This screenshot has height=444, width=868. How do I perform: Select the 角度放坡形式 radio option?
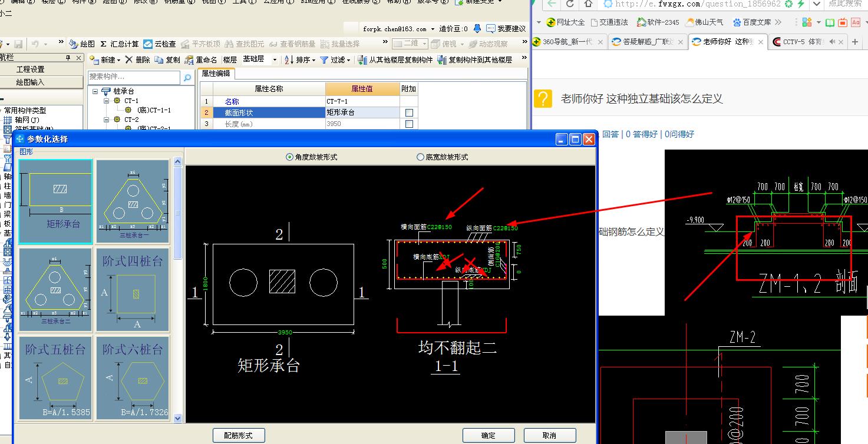(311, 157)
